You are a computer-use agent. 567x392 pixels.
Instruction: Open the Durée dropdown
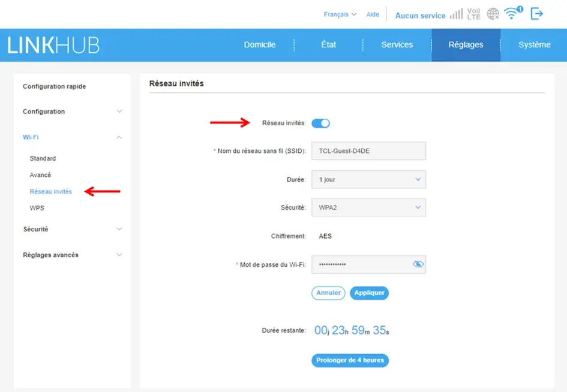point(368,179)
